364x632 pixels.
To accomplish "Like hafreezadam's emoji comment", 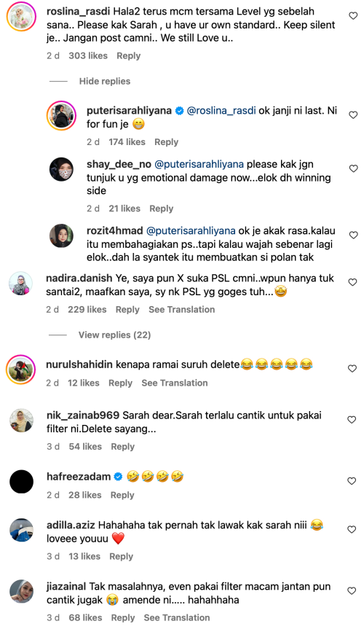I will click(352, 481).
